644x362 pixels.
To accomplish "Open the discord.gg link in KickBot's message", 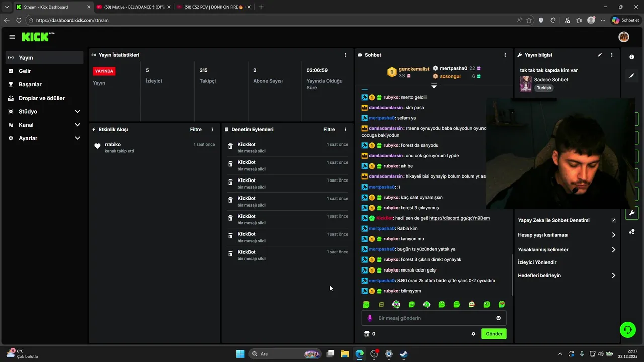I will 459,218.
